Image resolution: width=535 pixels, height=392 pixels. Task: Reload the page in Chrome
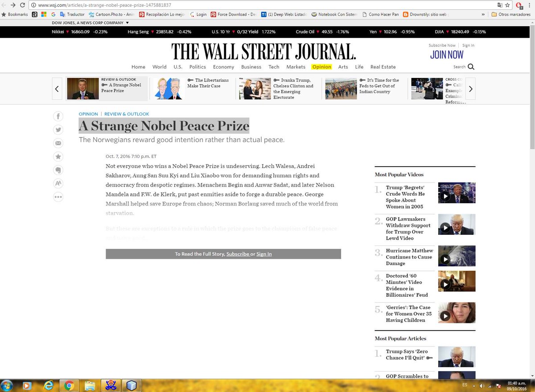click(22, 5)
